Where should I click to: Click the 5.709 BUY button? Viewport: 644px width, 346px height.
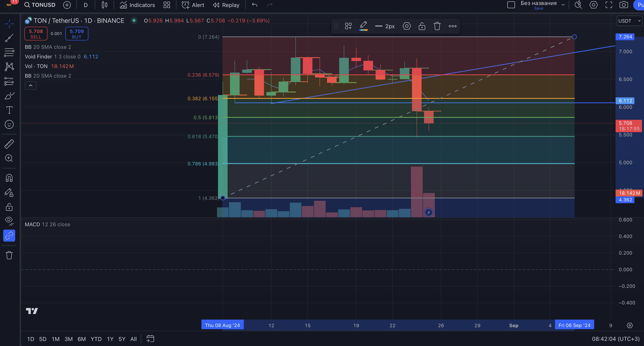[77, 34]
